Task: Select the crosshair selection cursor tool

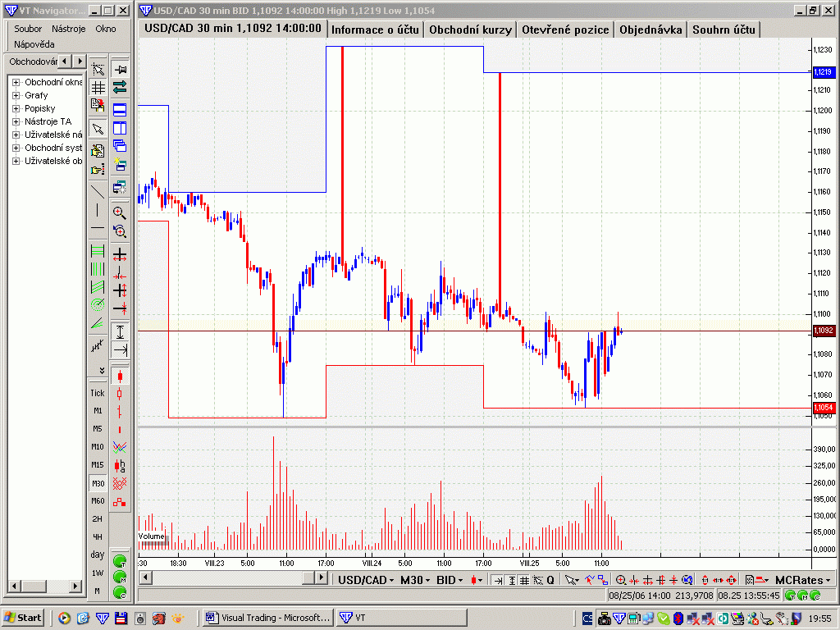Action: tap(98, 69)
